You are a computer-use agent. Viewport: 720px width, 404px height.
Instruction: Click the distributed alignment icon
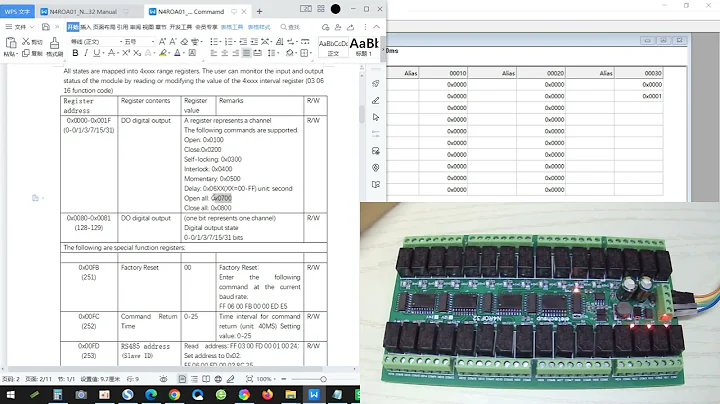[x=258, y=53]
